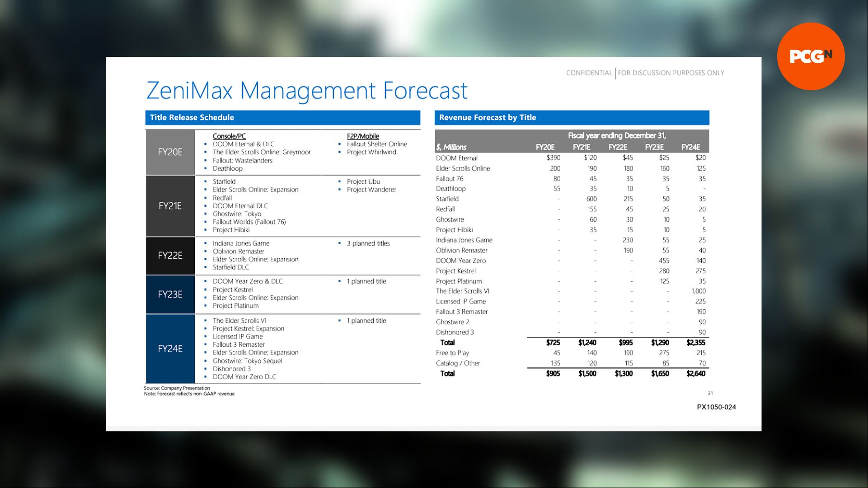Select the FY20E schedule block
Screen dimensions: 868x488
[x=170, y=152]
